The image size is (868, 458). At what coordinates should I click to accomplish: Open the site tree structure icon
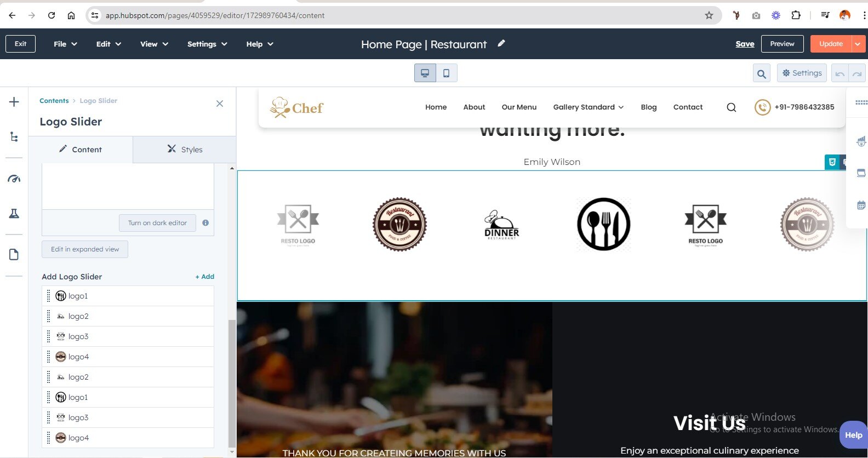point(14,137)
